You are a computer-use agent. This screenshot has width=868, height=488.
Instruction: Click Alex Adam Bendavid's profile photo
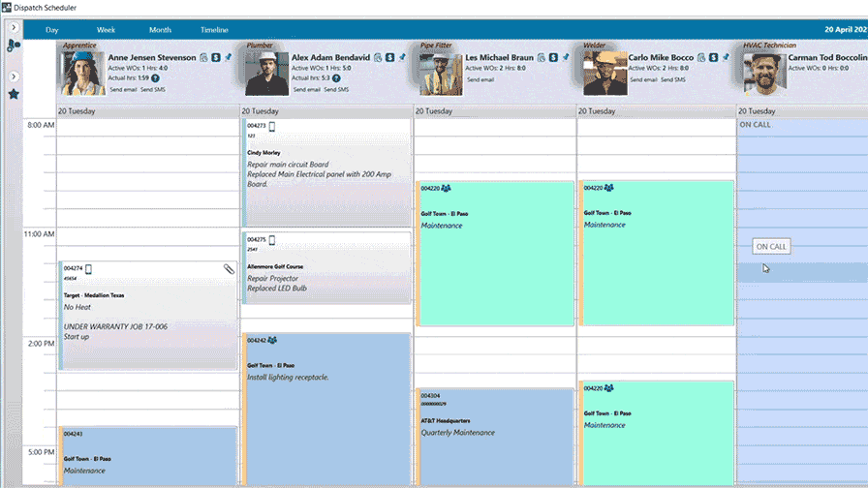click(266, 74)
